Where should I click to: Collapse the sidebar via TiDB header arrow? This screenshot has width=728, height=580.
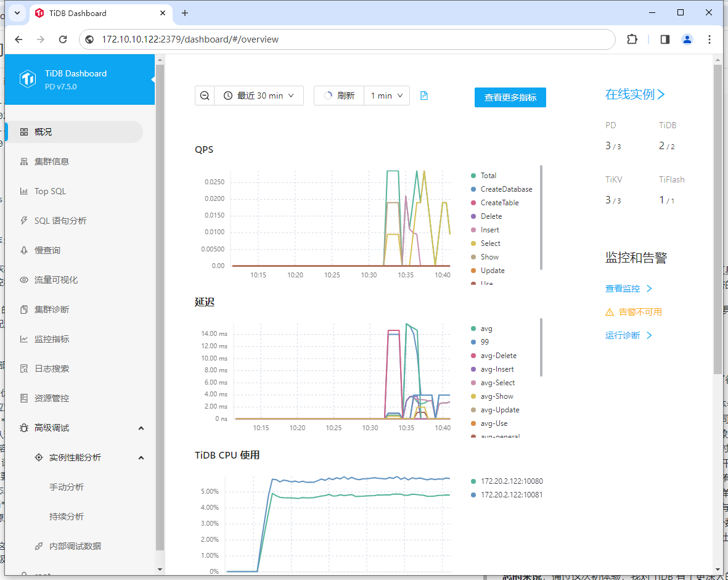[153, 79]
